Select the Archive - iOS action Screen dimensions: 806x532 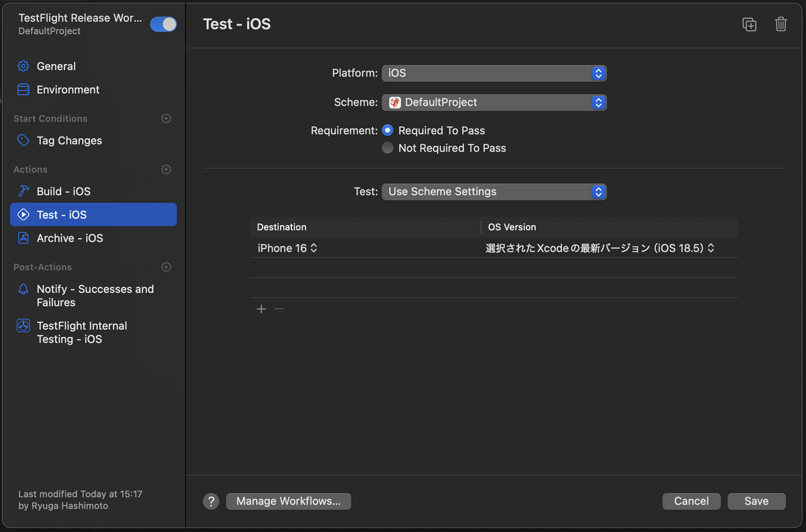point(93,238)
